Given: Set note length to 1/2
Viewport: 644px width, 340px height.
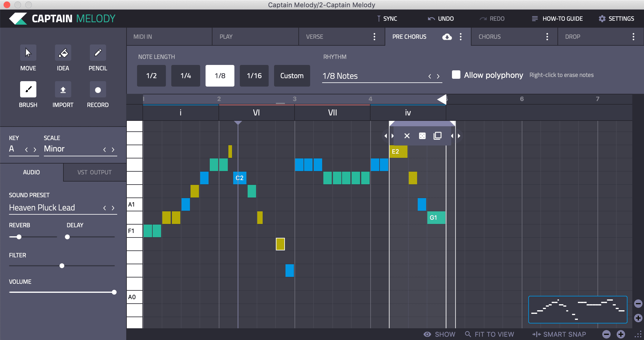Looking at the screenshot, I should click(151, 76).
